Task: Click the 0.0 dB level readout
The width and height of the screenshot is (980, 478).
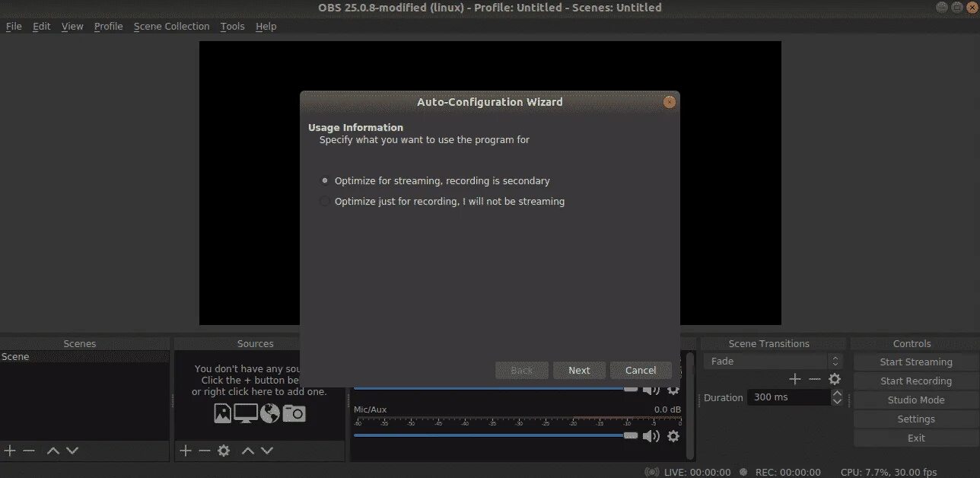Action: (x=667, y=409)
